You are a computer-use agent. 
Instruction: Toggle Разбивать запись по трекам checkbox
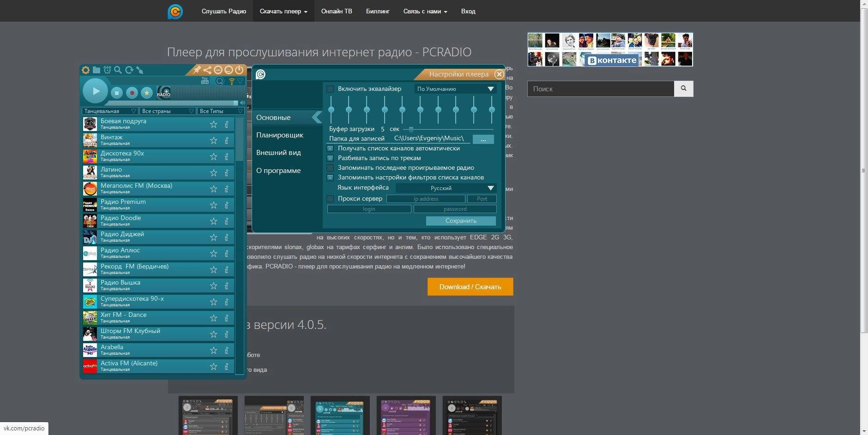tap(330, 158)
